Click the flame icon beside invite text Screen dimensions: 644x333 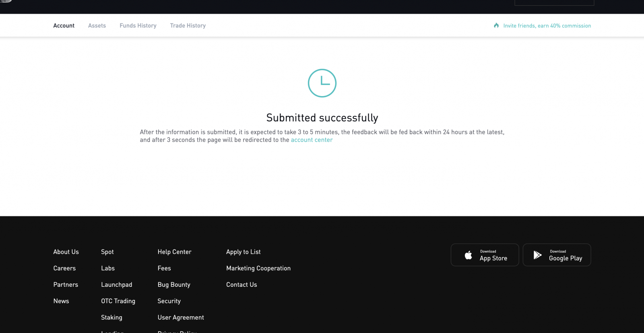point(496,25)
